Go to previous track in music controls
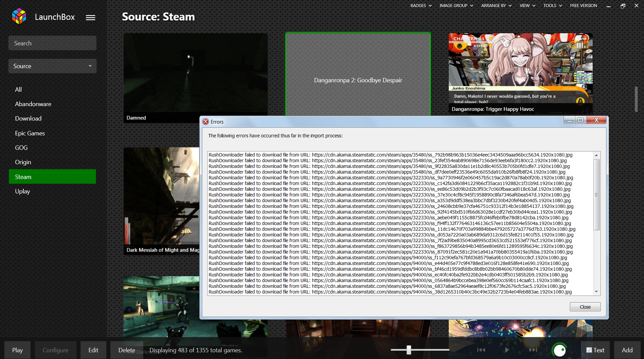Viewport: 644px width, 359px height. point(481,350)
